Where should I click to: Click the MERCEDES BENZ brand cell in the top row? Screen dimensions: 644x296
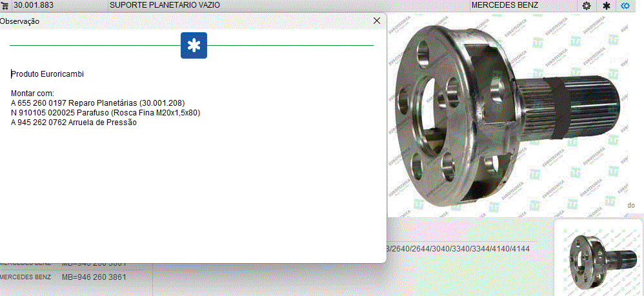tap(505, 5)
